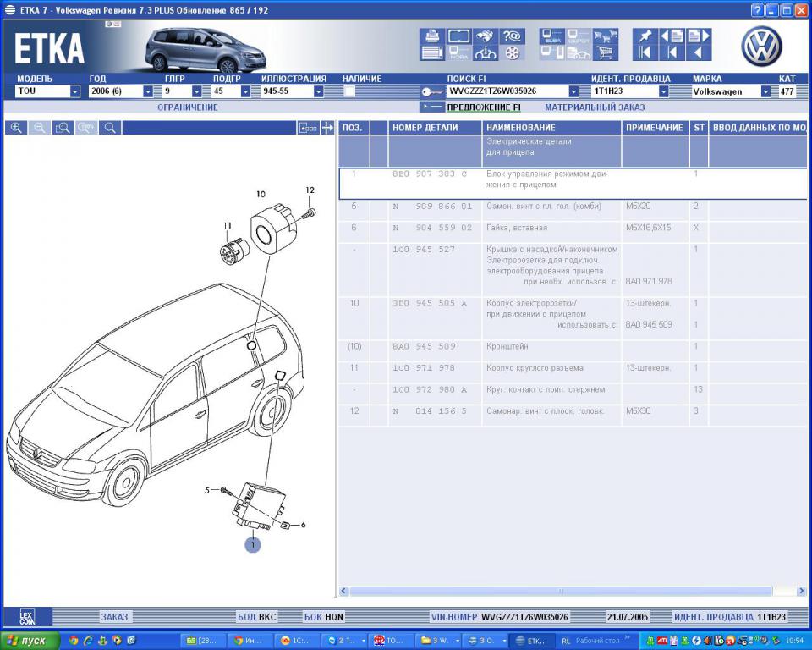Screen dimensions: 812x650
Task: Click ЗАКАЗ in the status bar
Action: click(114, 617)
